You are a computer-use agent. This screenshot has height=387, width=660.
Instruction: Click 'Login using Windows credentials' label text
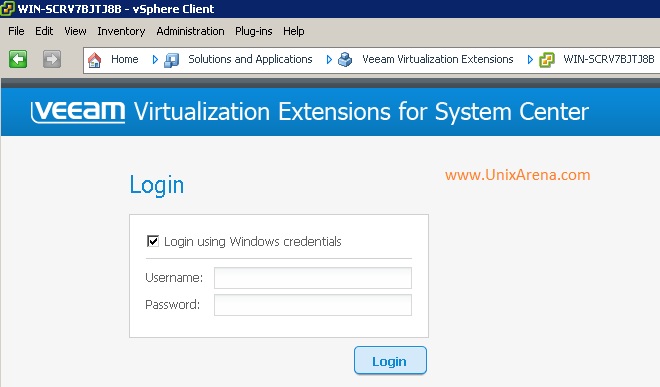[x=253, y=242]
